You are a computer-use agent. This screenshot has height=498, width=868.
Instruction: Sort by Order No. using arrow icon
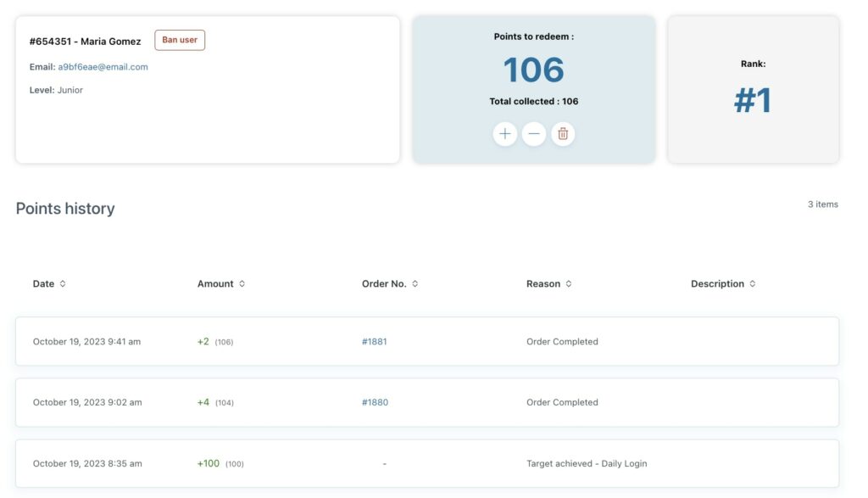pos(415,283)
